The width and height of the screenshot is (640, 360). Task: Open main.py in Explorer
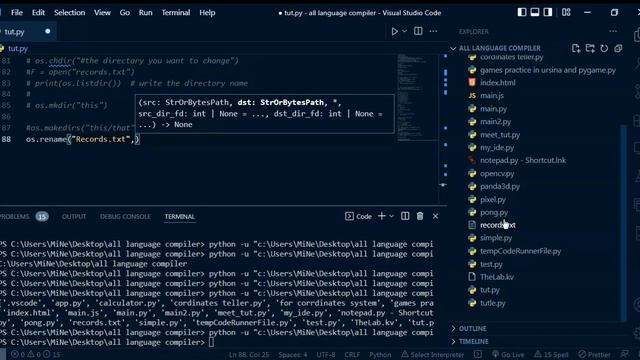(493, 109)
